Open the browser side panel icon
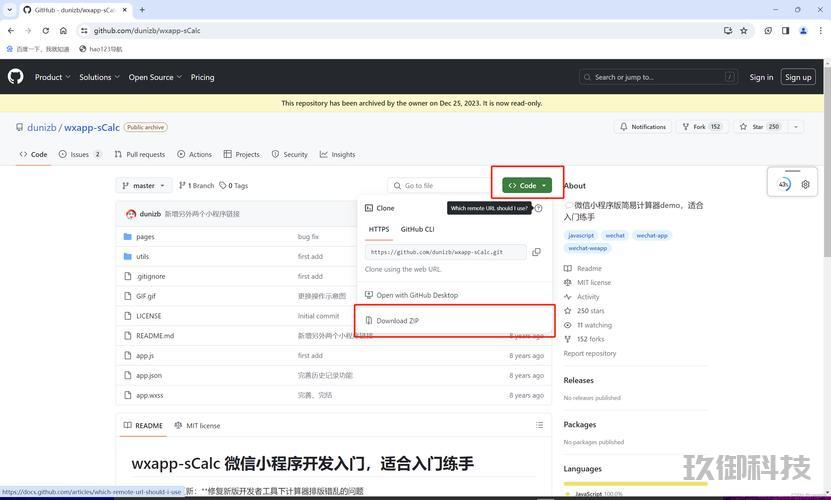Image resolution: width=831 pixels, height=500 pixels. point(785,31)
